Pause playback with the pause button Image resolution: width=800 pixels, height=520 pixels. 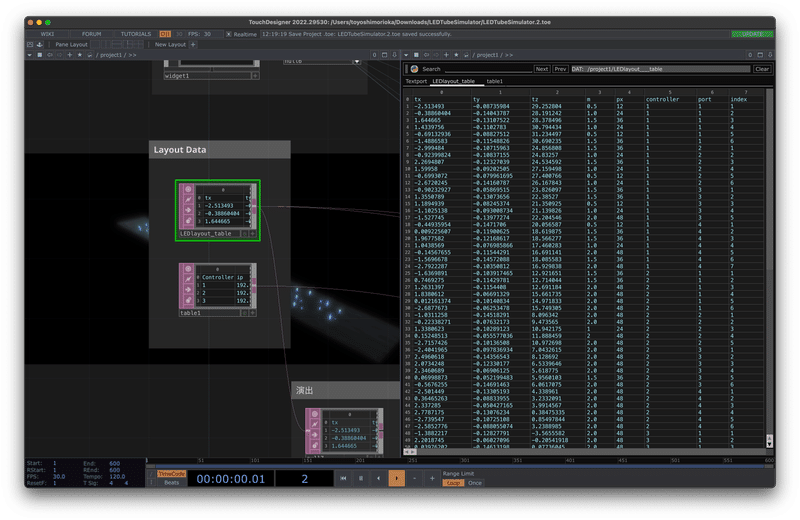point(361,479)
